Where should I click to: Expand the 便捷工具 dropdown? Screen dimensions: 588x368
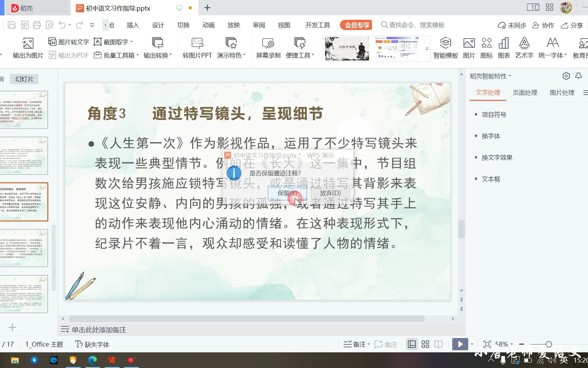click(313, 55)
